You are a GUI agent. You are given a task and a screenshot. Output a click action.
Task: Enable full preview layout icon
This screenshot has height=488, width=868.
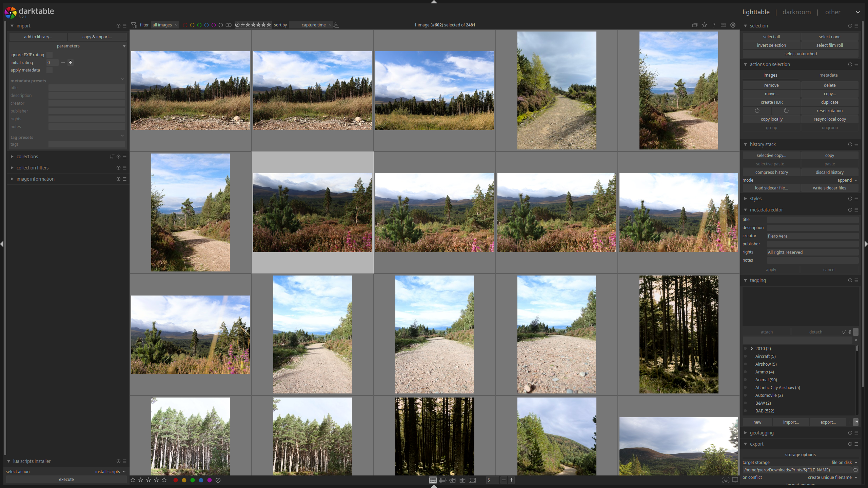472,480
